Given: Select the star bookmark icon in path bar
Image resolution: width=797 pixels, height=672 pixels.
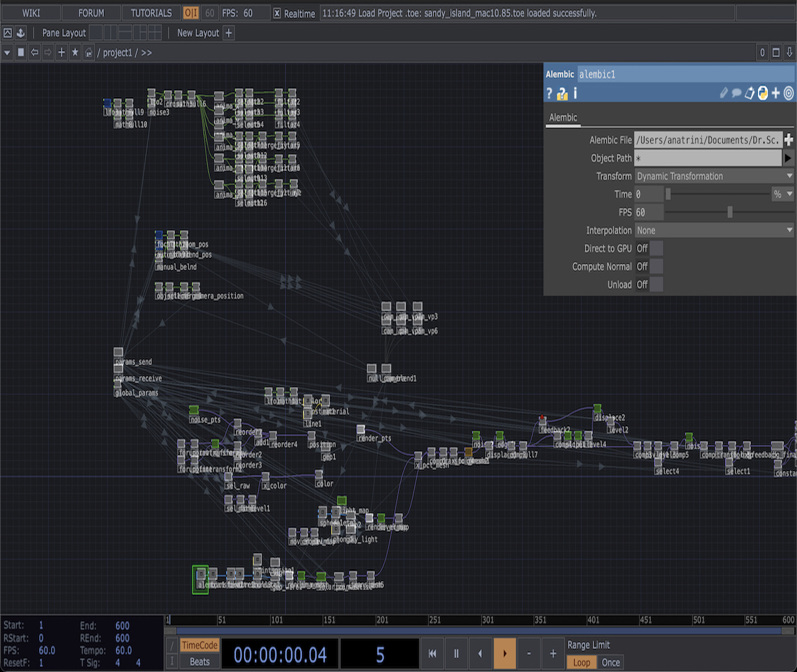Looking at the screenshot, I should tap(75, 52).
